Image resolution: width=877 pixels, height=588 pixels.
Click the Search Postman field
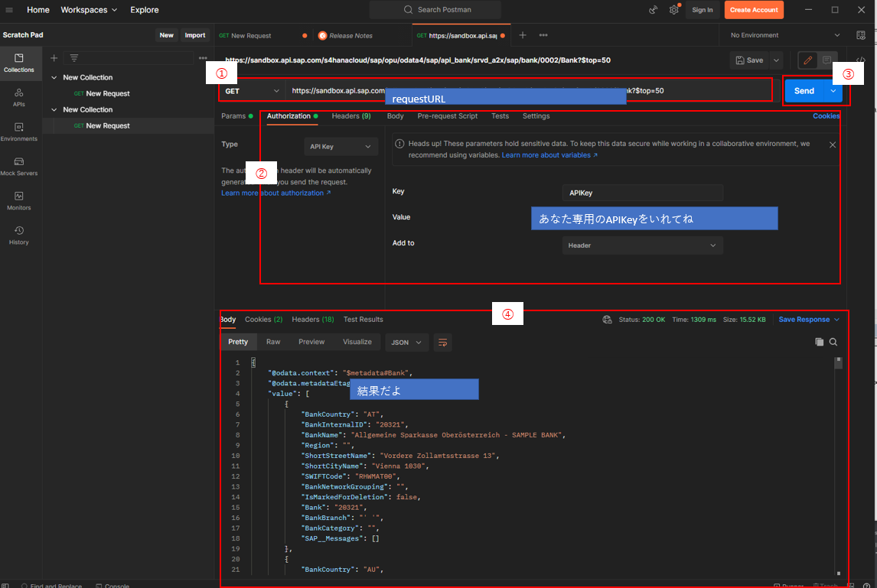point(435,10)
